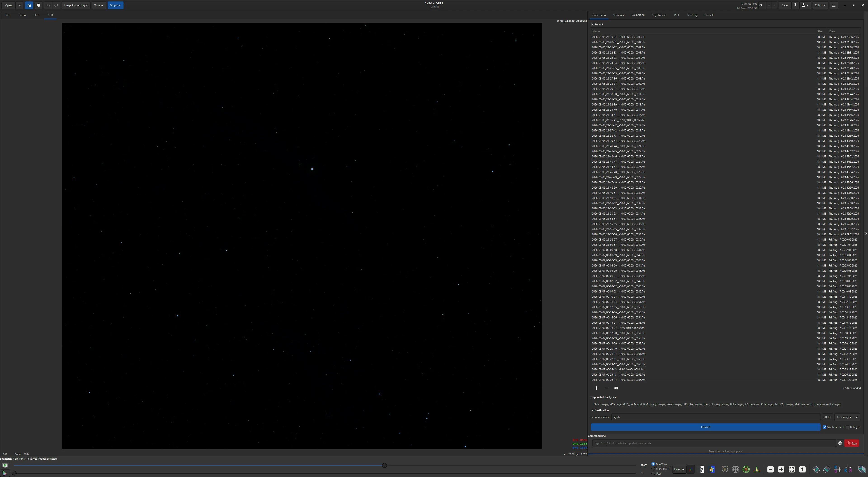Click the Save button
The width and height of the screenshot is (868, 477).
[x=785, y=5]
